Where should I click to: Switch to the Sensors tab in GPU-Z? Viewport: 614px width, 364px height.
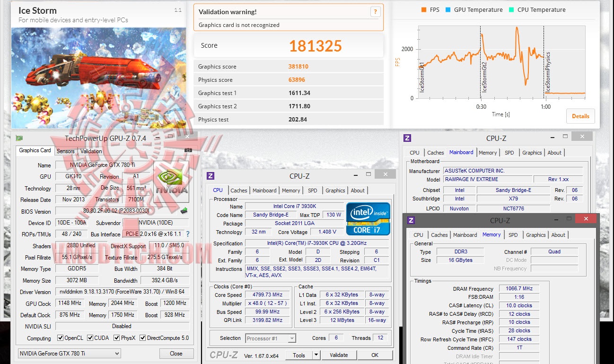click(66, 151)
